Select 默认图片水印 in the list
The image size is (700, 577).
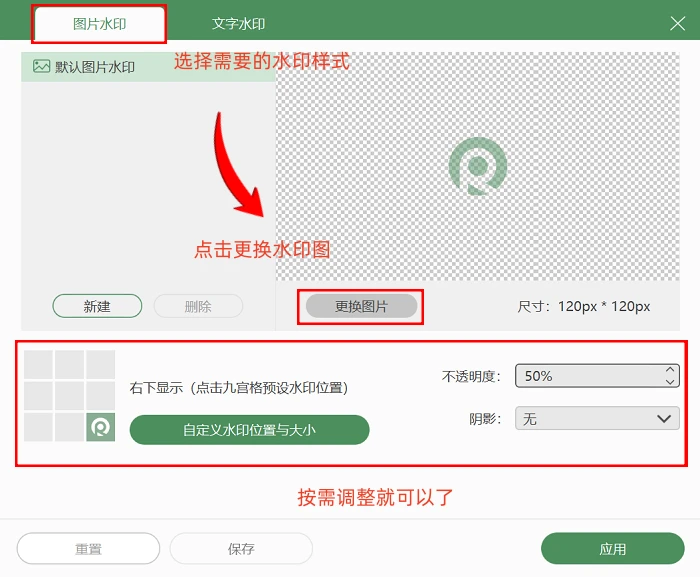(95, 67)
